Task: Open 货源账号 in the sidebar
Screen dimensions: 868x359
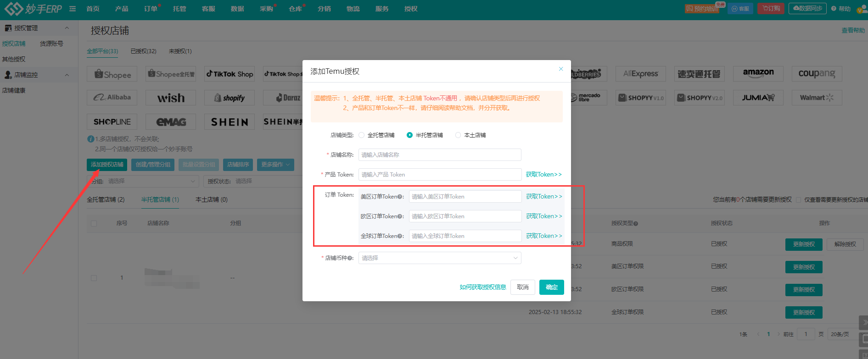Action: [x=51, y=44]
